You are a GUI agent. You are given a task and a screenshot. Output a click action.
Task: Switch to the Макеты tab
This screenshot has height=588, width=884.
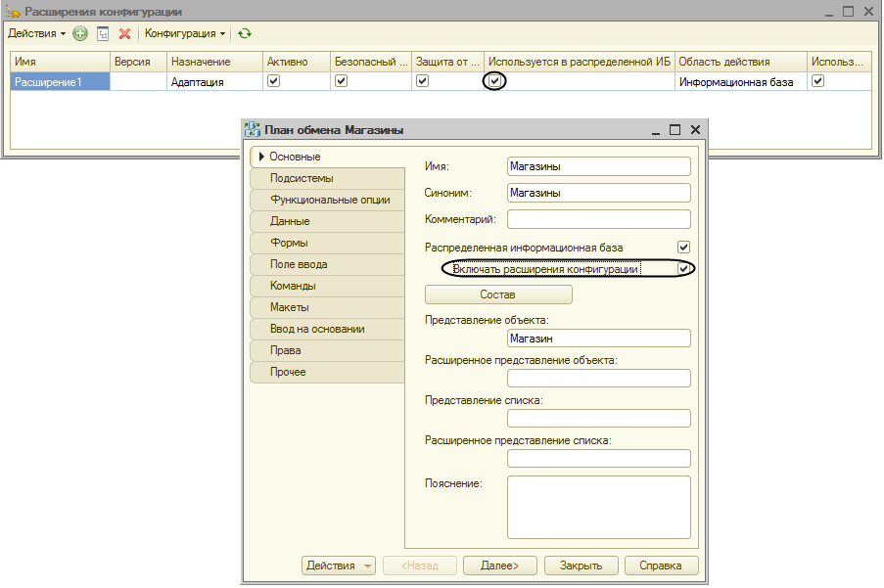(x=327, y=307)
